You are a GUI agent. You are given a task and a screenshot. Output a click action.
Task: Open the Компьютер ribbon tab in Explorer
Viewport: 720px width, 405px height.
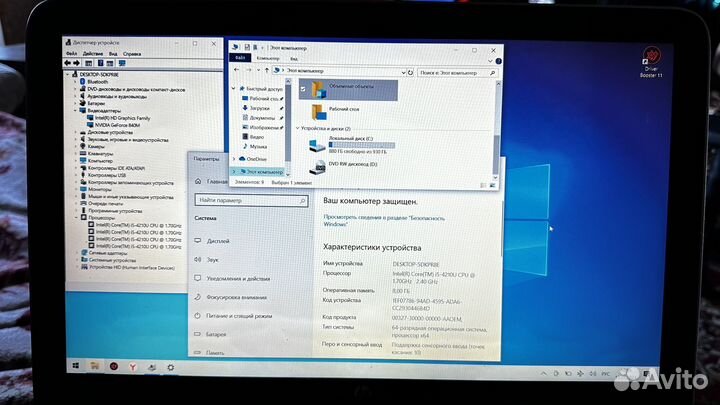268,58
